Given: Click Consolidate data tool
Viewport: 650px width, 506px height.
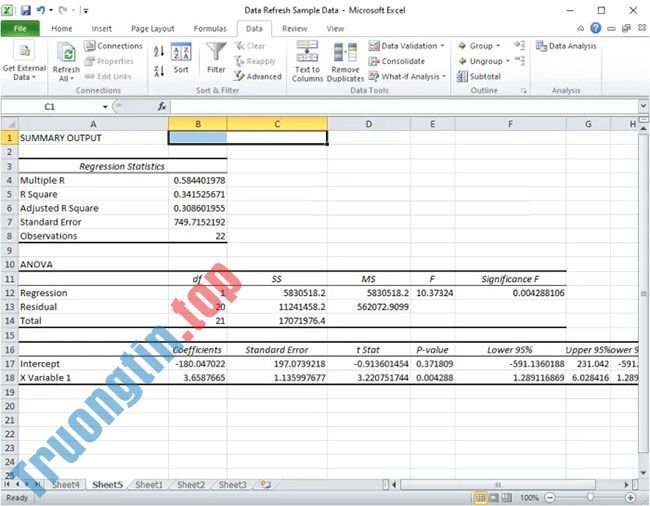Looking at the screenshot, I should click(397, 61).
